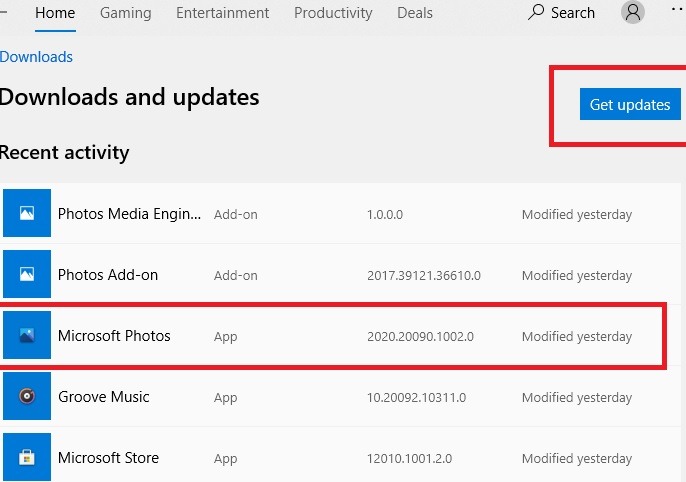Click the Search magnifier icon
The image size is (686, 482).
[x=536, y=12]
